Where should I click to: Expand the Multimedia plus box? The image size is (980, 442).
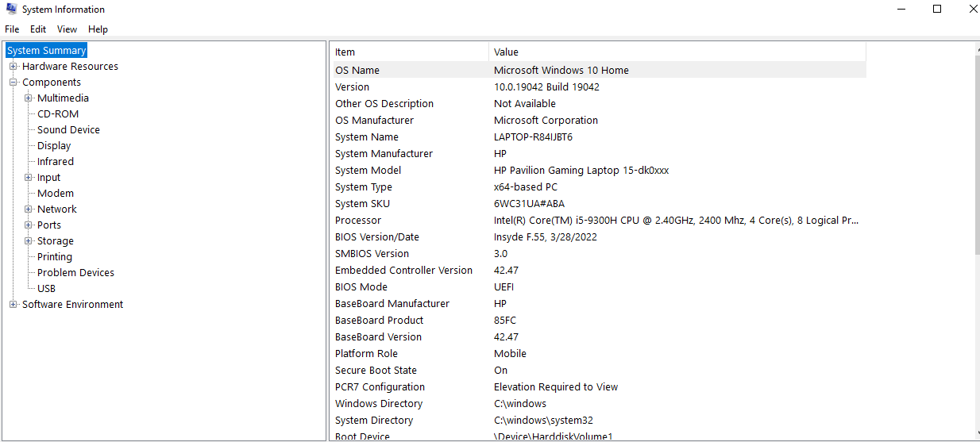pos(28,98)
